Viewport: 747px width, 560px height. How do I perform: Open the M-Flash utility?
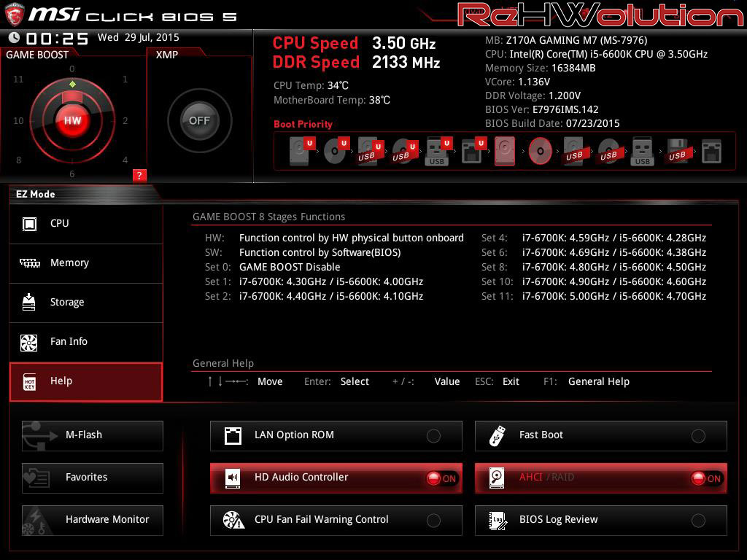[93, 435]
